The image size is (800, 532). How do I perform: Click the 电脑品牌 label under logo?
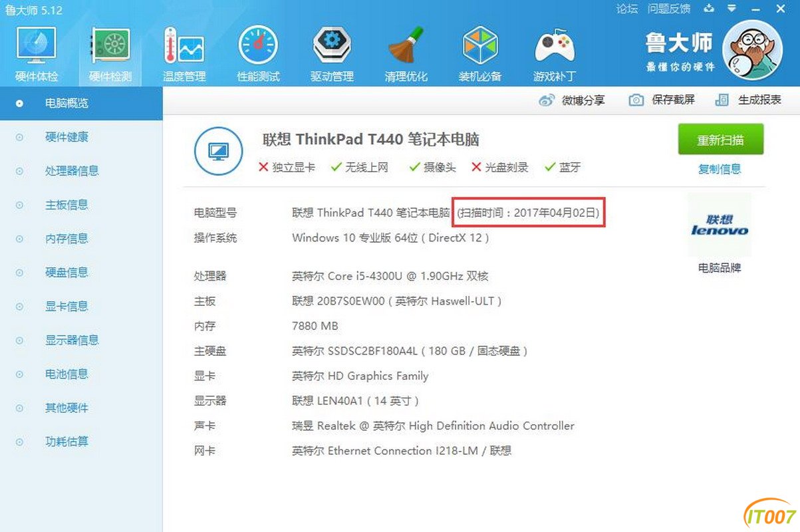[720, 268]
